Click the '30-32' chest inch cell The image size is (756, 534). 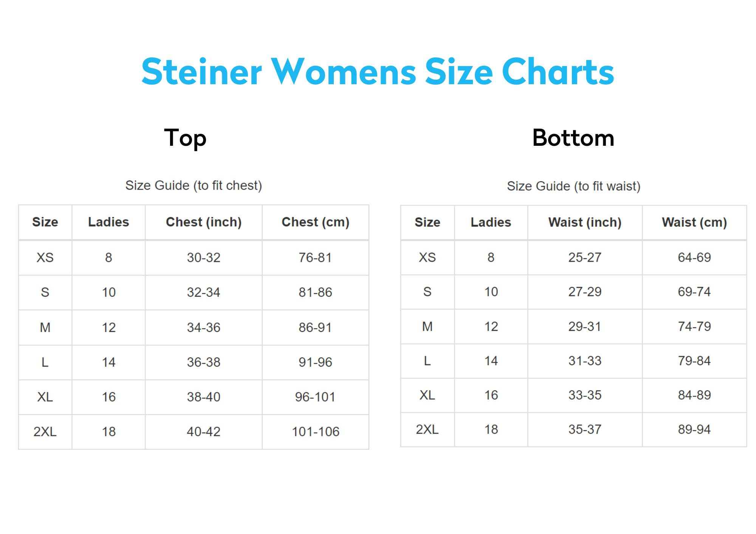[203, 258]
